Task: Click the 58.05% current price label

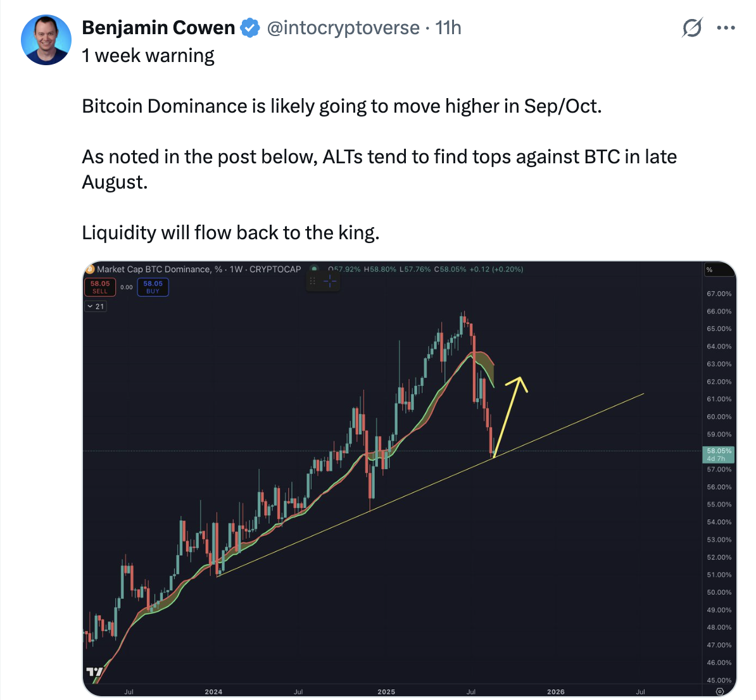Action: (x=719, y=454)
